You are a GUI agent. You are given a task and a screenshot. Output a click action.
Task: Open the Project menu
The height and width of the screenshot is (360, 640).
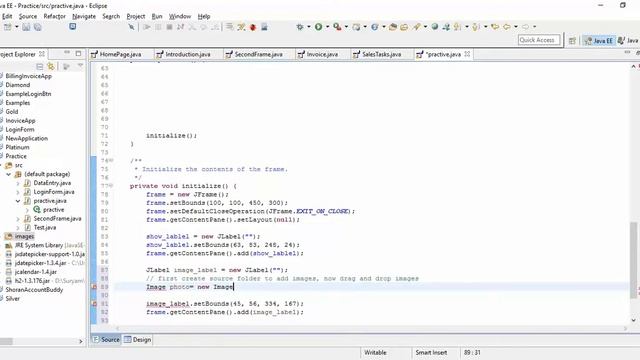click(136, 16)
